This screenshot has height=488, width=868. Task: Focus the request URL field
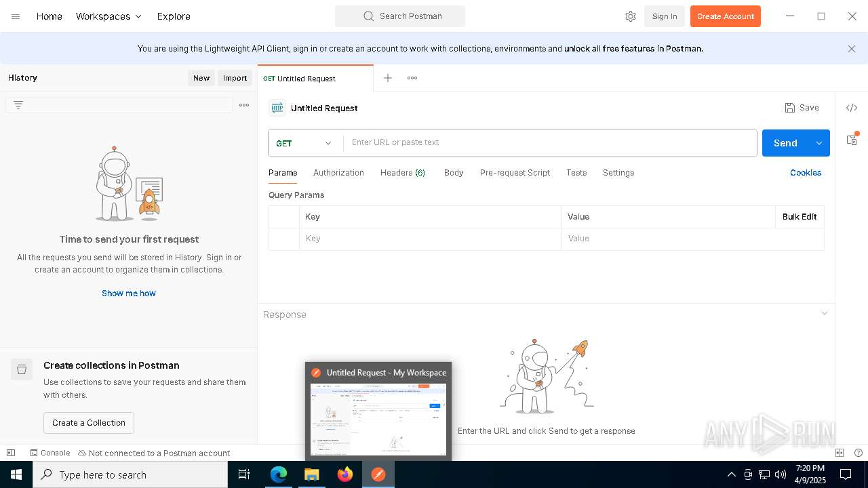click(550, 143)
